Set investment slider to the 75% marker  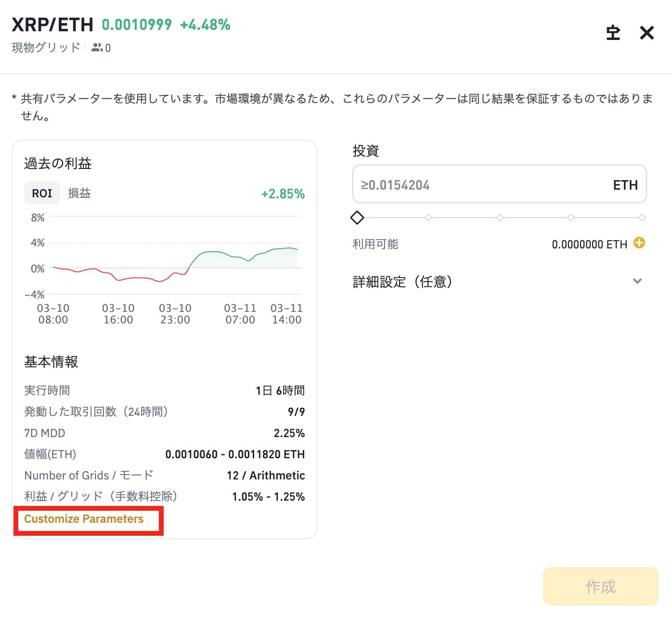[x=571, y=218]
